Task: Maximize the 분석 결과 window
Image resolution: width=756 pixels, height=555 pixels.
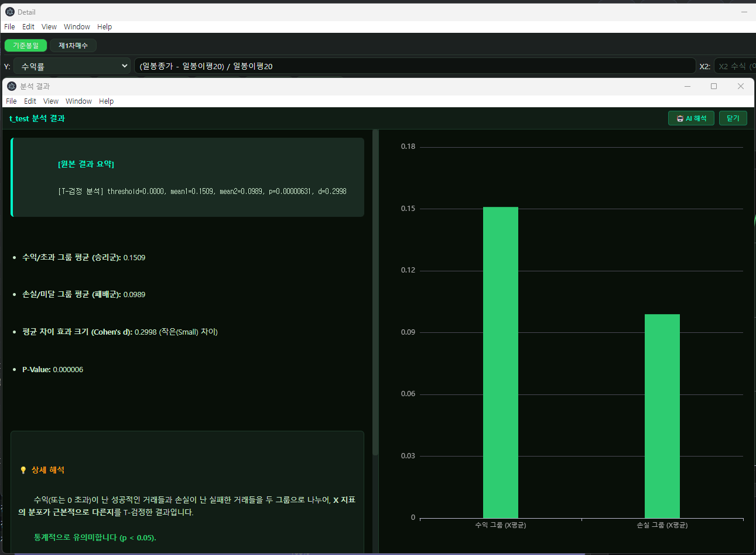Action: click(x=714, y=86)
